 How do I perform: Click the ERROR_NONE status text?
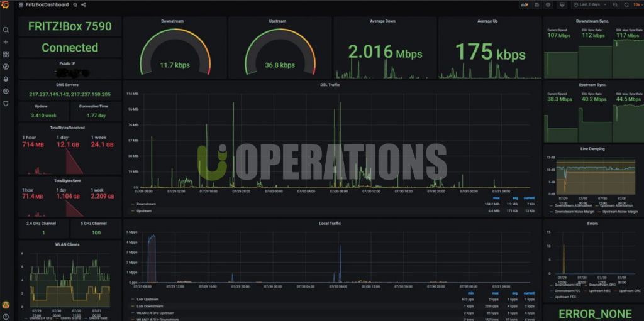tap(595, 314)
